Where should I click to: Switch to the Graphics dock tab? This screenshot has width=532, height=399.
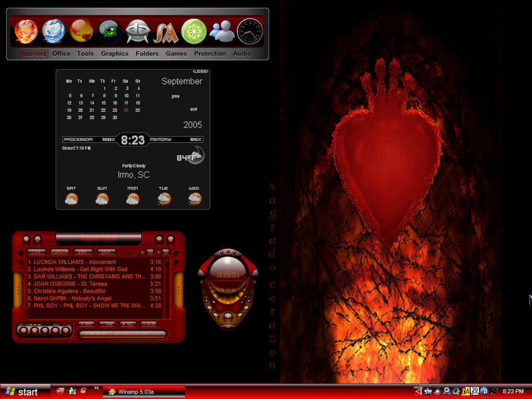(115, 54)
